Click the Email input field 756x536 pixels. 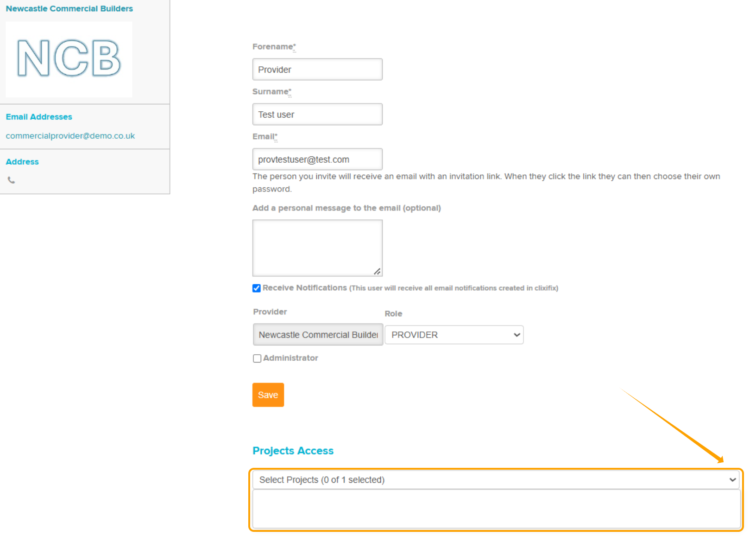(x=317, y=159)
